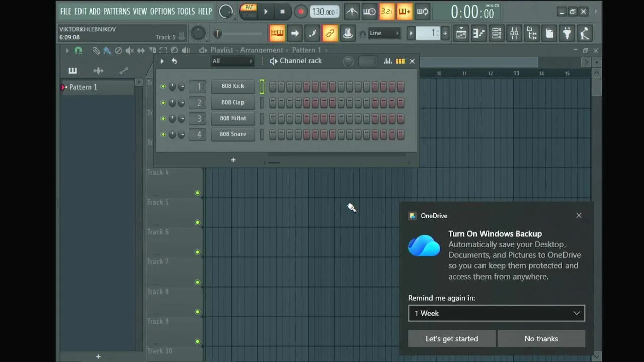Toggle the Playlist magnet snap icon
The image size is (644, 362).
[78, 50]
